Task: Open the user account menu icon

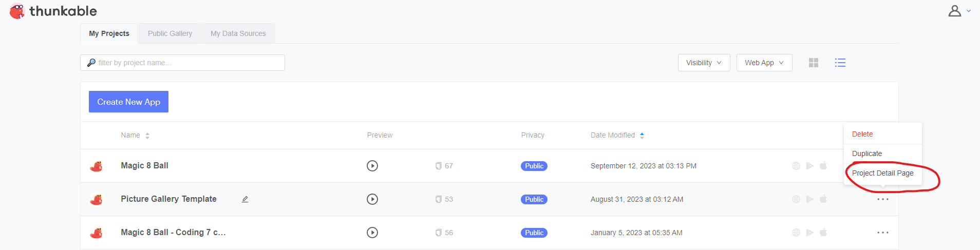Action: tap(955, 11)
